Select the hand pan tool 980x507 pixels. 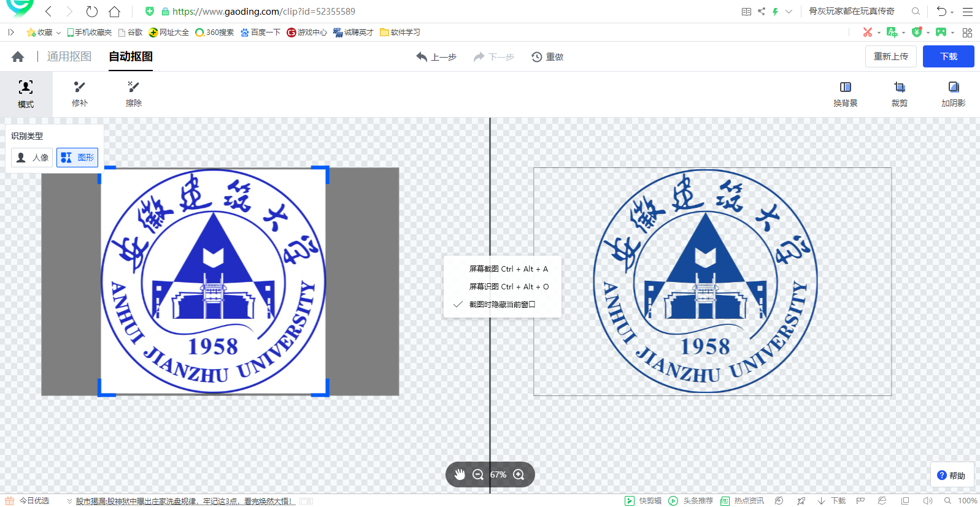(460, 475)
